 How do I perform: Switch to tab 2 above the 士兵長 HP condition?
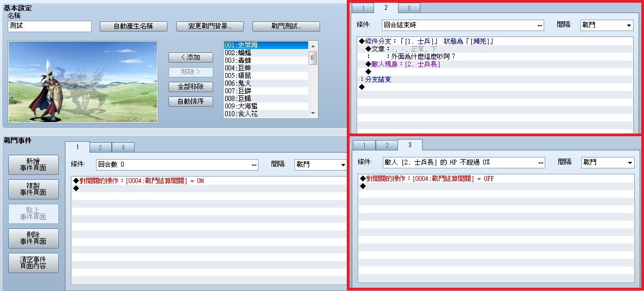pos(387,145)
